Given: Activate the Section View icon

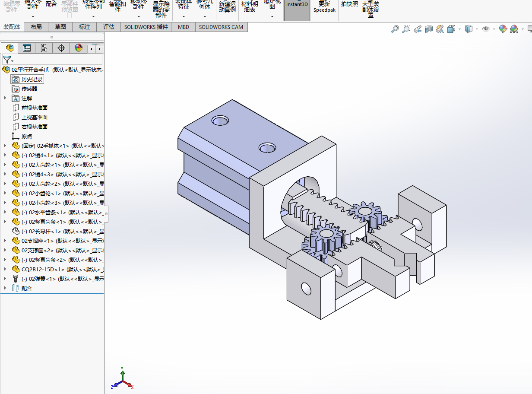Looking at the screenshot, I should [429, 29].
